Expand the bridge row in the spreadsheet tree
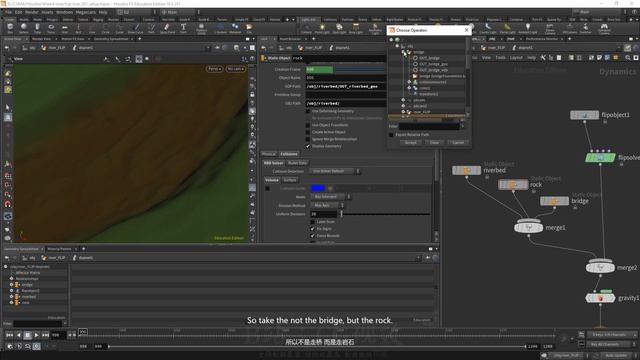Screen dimensions: 640x360 point(11,284)
